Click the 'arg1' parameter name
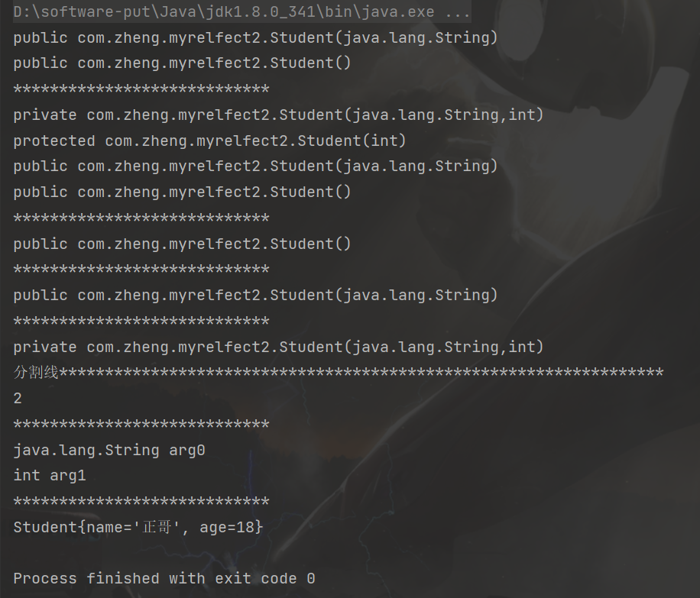Image resolution: width=700 pixels, height=598 pixels. (68, 475)
